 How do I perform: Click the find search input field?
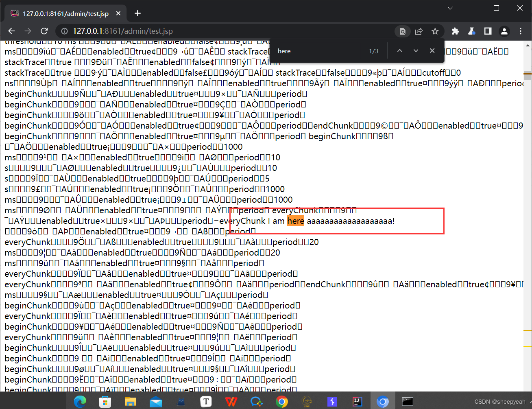coord(317,50)
